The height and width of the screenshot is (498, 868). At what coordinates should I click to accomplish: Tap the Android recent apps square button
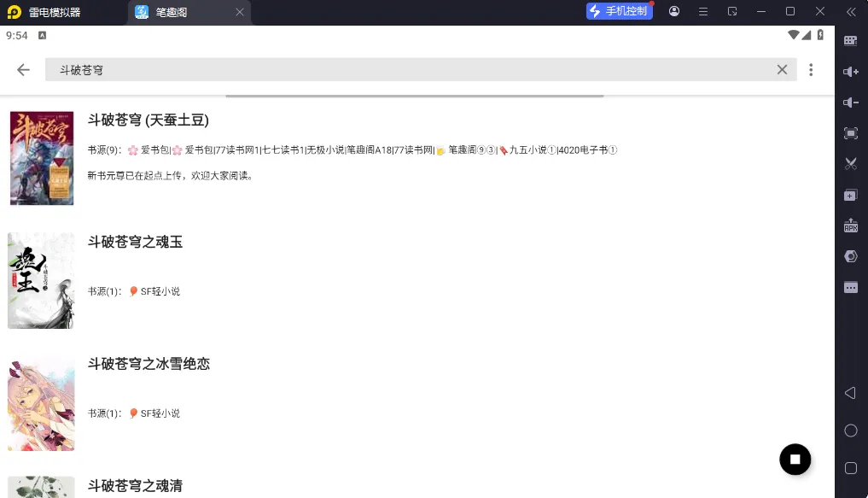[851, 468]
